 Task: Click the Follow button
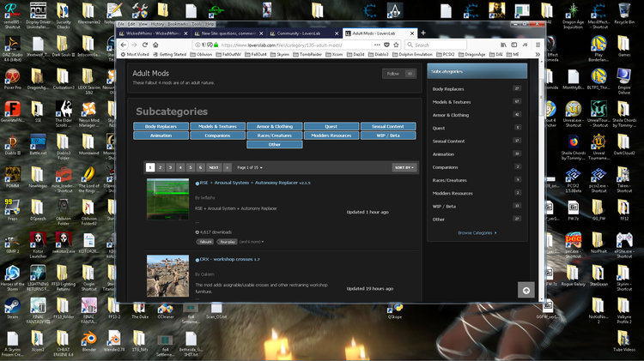tap(399, 74)
